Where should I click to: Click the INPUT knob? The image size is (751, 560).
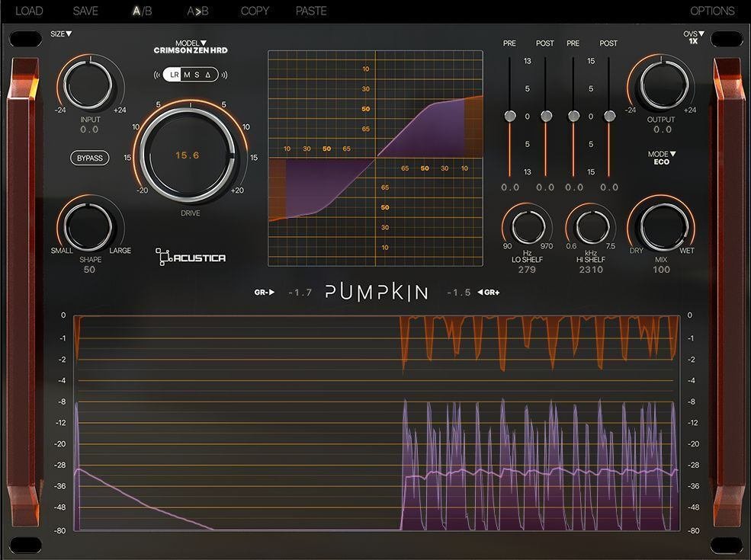pos(88,85)
